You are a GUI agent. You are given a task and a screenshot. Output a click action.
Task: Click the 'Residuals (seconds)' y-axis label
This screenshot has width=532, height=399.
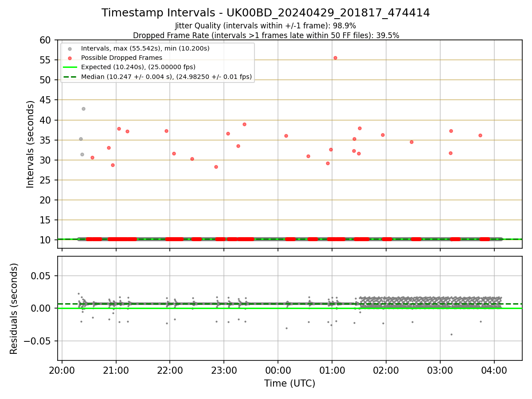click(14, 309)
